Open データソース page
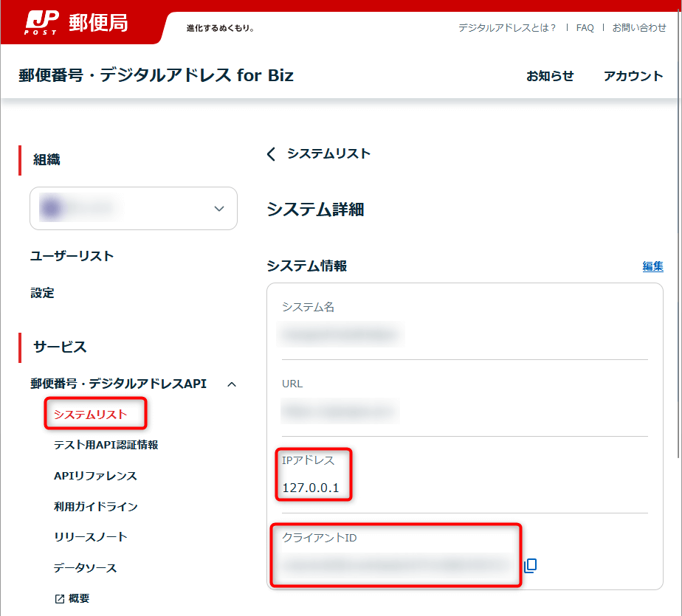This screenshot has width=682, height=616. (x=86, y=568)
